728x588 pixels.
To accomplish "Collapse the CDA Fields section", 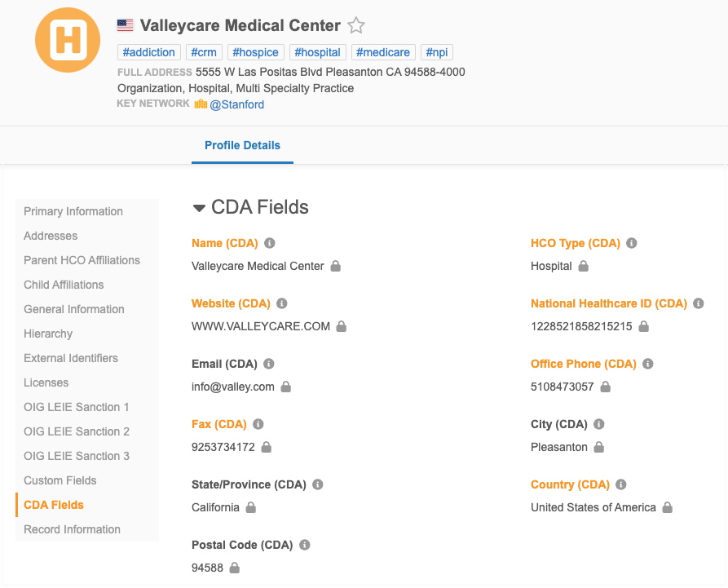I will (199, 208).
